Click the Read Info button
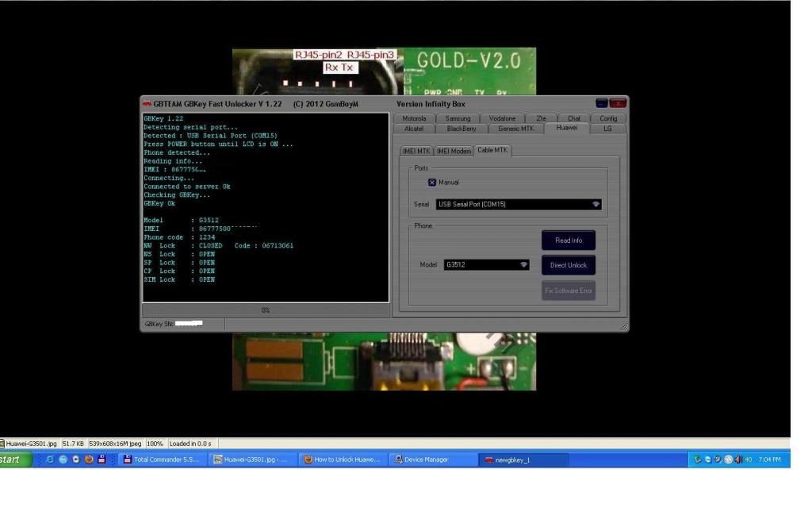Viewport: 812px width, 508px height. click(x=569, y=241)
